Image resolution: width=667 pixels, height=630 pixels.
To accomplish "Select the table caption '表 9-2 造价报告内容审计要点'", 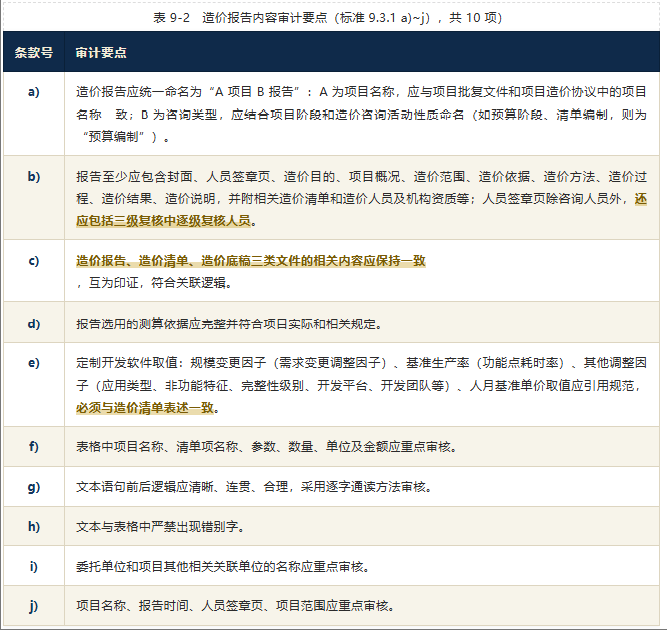I will click(x=240, y=18).
